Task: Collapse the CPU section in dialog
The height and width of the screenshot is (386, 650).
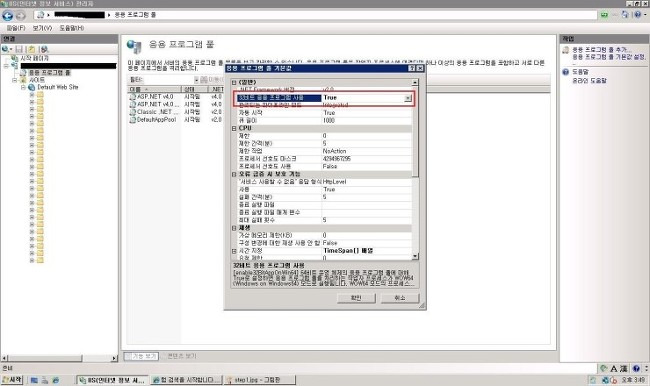Action: [x=234, y=129]
